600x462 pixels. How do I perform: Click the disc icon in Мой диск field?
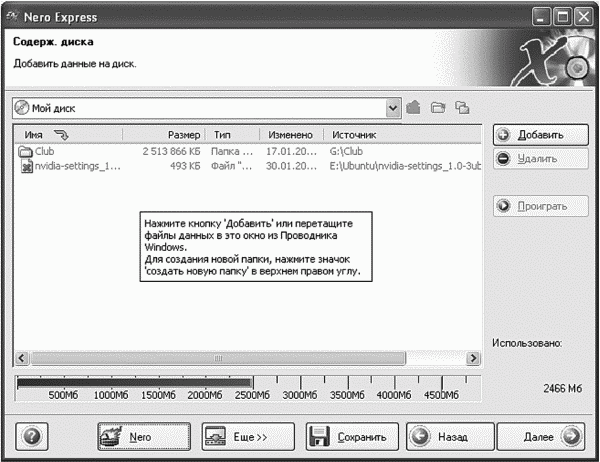[x=22, y=108]
